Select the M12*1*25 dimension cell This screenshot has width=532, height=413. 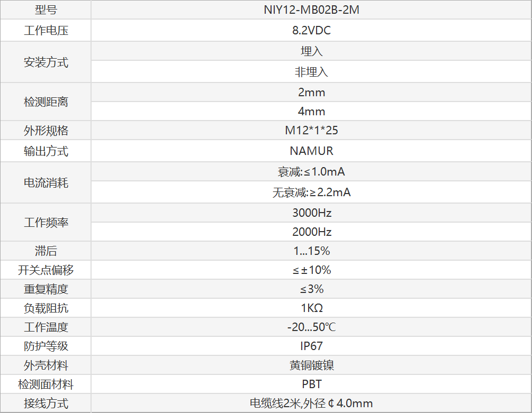311,131
